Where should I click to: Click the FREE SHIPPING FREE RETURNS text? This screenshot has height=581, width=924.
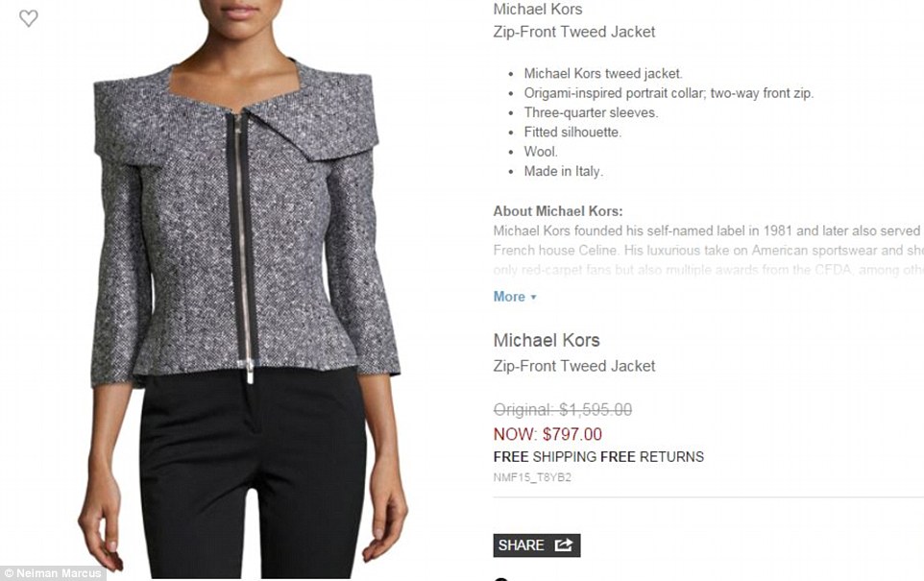pyautogui.click(x=598, y=457)
